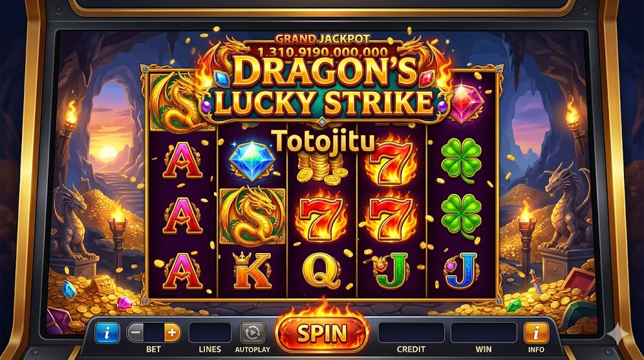Click the golden Q symbol
Screen dimensions: 644x360
tap(321, 271)
